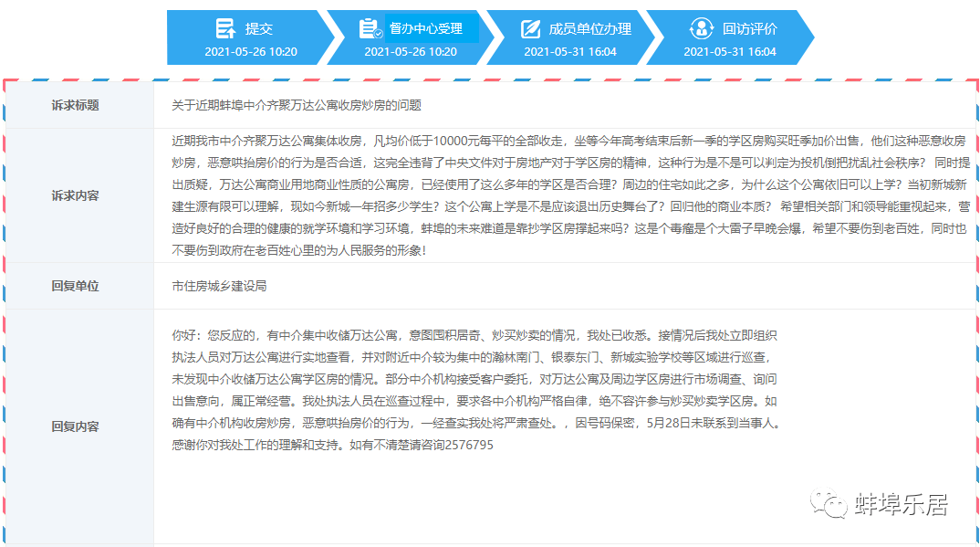Click the 诉求内容 row label

(75, 195)
